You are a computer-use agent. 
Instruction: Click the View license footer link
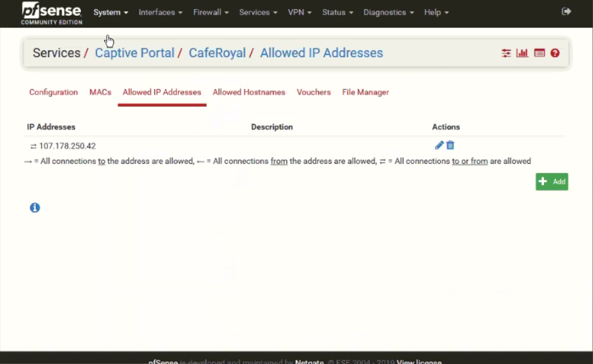click(419, 361)
